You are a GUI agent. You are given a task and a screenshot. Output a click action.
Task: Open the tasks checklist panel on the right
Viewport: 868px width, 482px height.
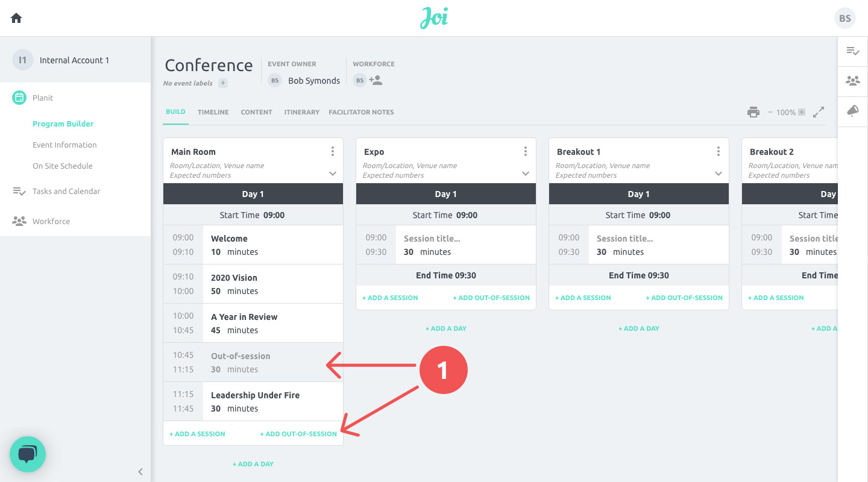click(x=852, y=52)
